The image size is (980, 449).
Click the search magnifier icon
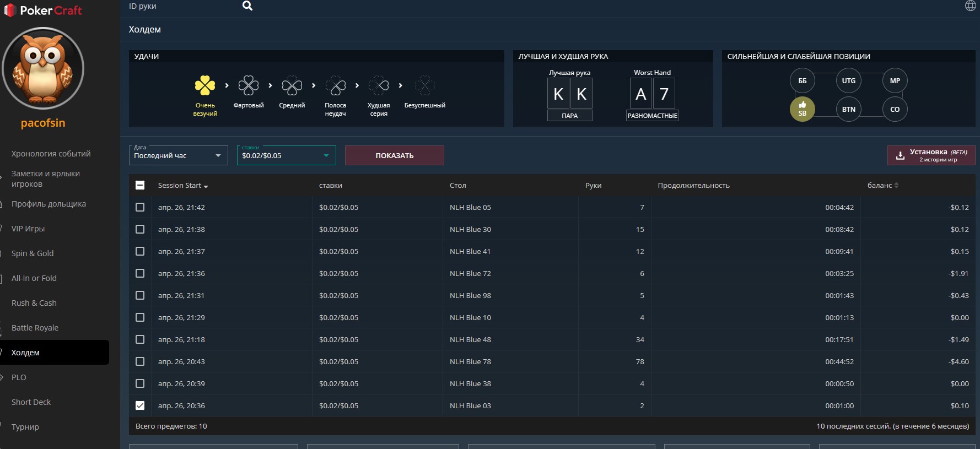[247, 6]
